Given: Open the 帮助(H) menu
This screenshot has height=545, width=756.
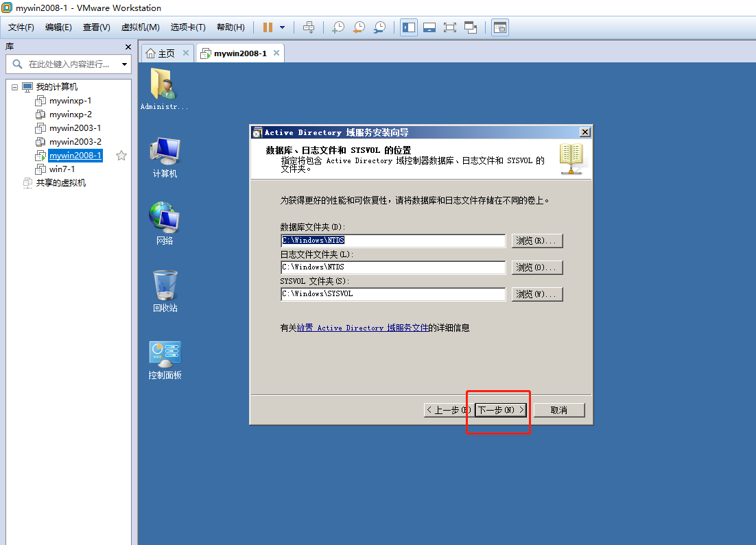Looking at the screenshot, I should tap(231, 27).
